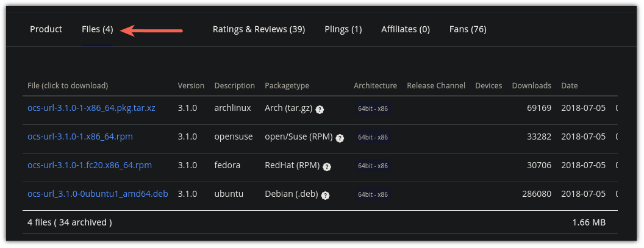
Task: Click help icon beside open/Suse (RPM)
Action: [340, 138]
